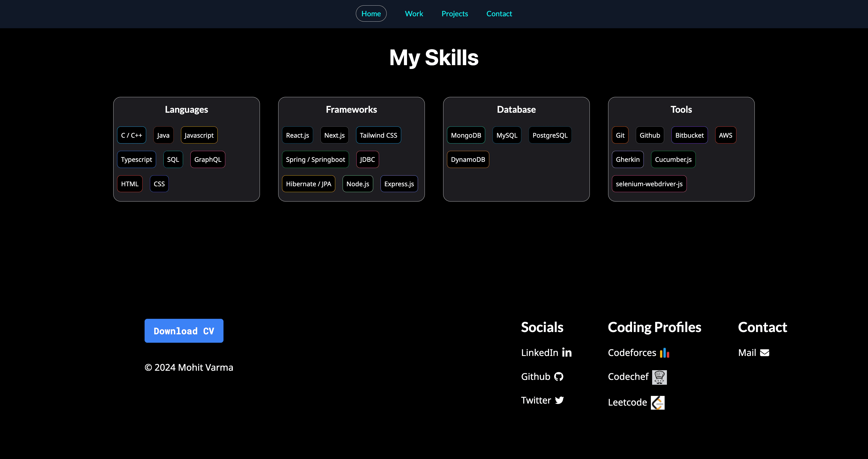The width and height of the screenshot is (868, 459).
Task: Go to the Home nav tab
Action: (371, 13)
